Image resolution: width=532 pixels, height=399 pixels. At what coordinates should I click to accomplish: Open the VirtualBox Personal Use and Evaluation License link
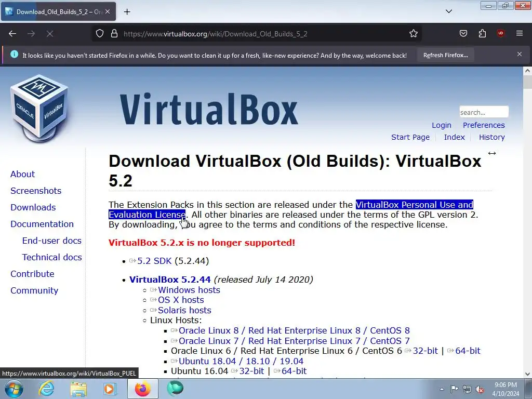[x=414, y=205]
